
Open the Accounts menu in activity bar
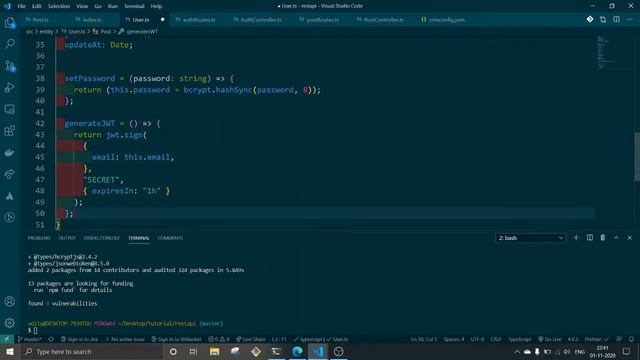coord(9,302)
